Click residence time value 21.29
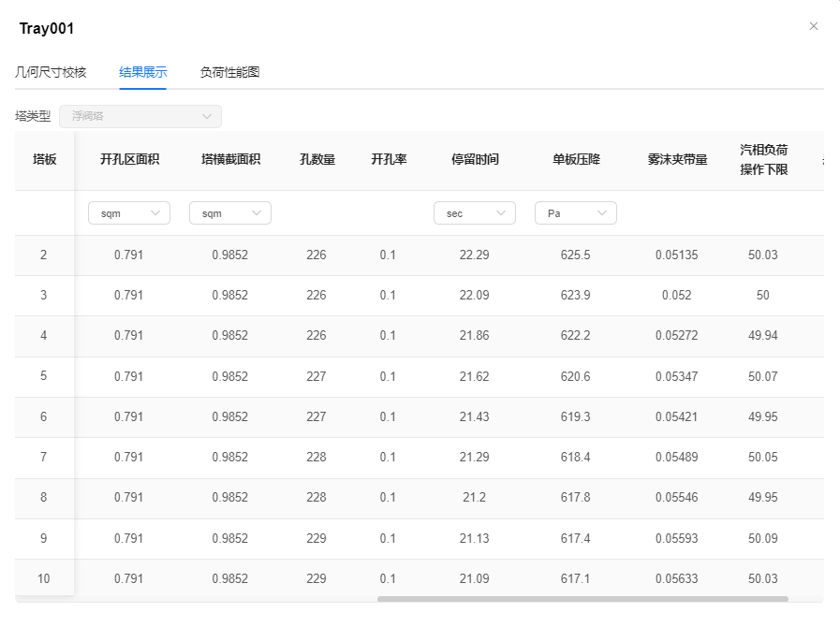 click(474, 457)
